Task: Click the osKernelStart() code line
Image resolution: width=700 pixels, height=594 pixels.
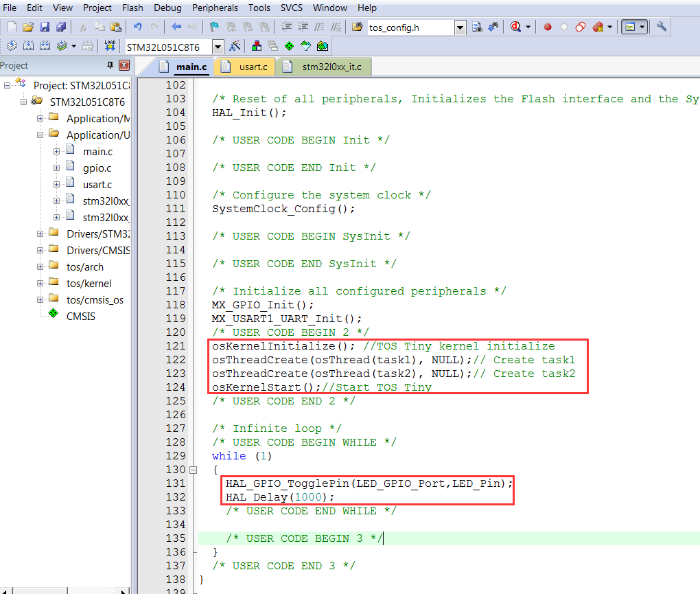Action: (x=321, y=387)
